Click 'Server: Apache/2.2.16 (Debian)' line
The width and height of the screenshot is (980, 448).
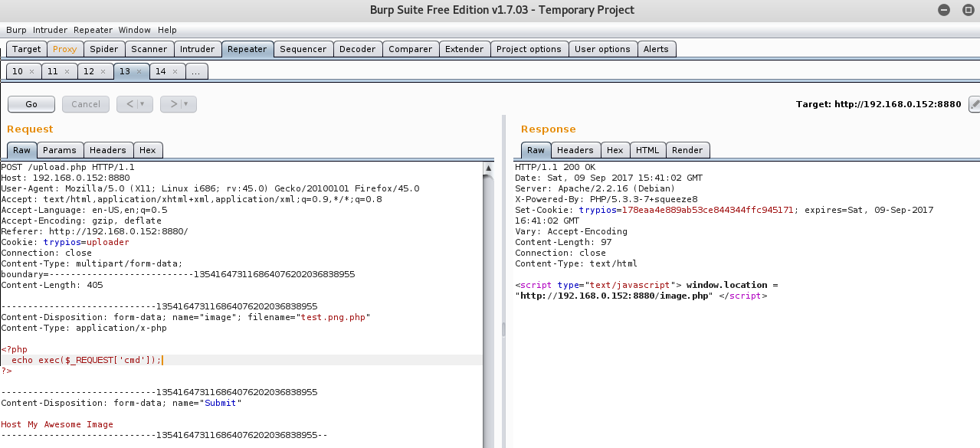(595, 188)
